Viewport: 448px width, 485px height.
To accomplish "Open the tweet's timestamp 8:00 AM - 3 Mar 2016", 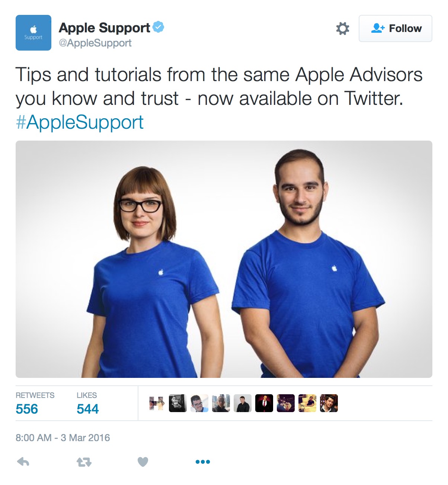I will click(x=63, y=438).
